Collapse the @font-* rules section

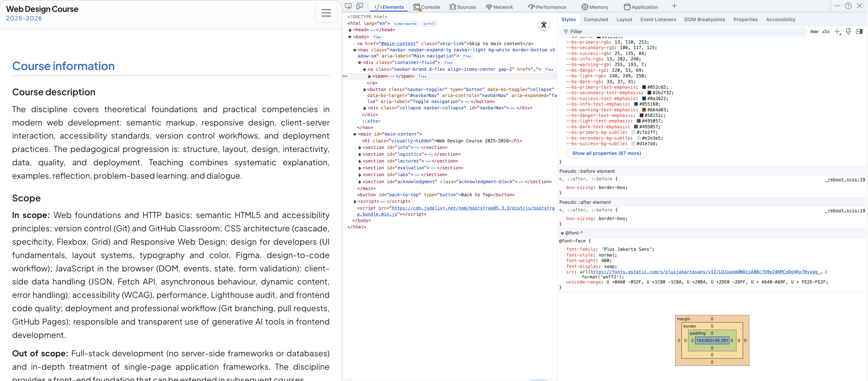click(562, 233)
